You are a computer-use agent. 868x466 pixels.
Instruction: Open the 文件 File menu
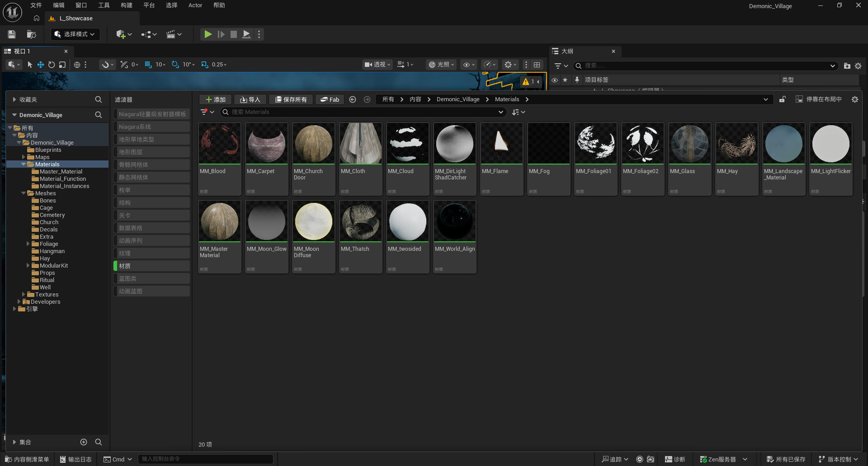tap(36, 5)
